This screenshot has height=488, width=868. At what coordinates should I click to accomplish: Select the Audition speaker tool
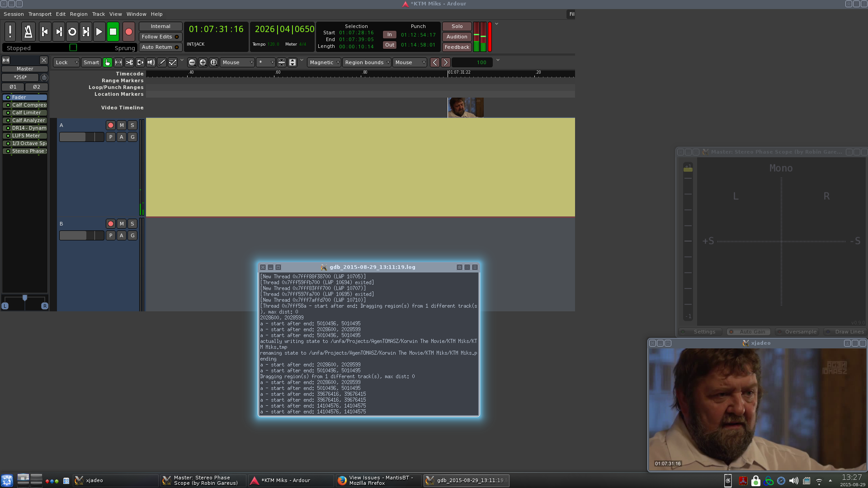pyautogui.click(x=151, y=62)
